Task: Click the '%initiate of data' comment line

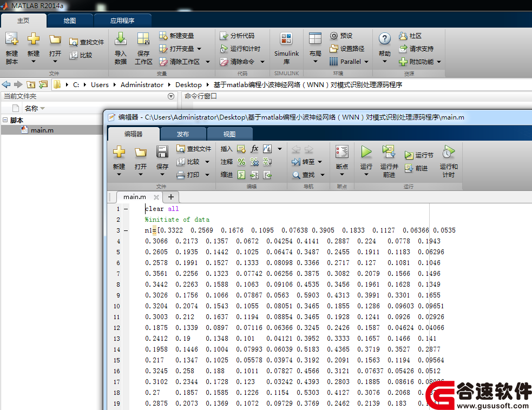Action: click(177, 220)
